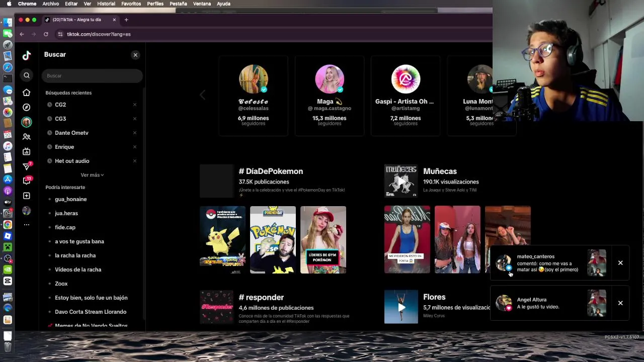
Task: Click the Upload plus icon in sidebar
Action: (x=27, y=196)
